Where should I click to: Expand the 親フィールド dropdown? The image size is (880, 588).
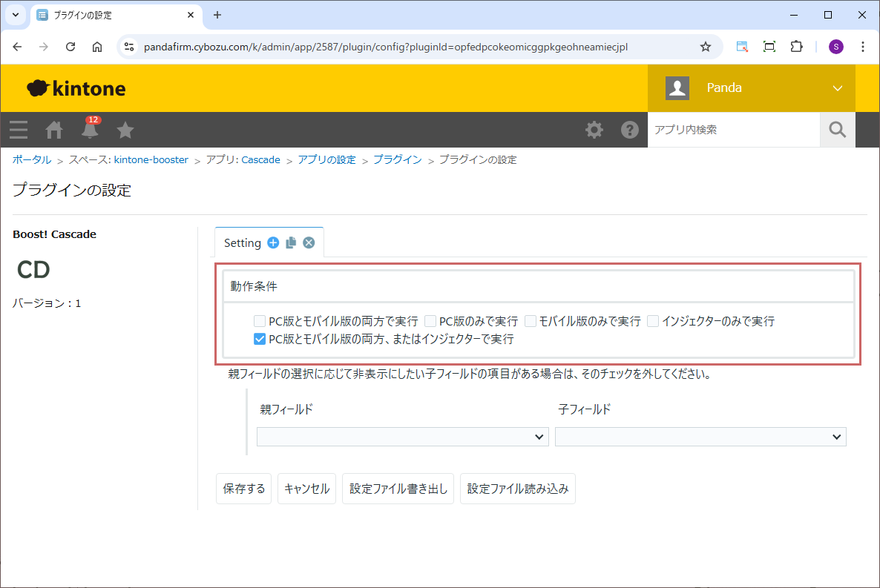pyautogui.click(x=403, y=437)
